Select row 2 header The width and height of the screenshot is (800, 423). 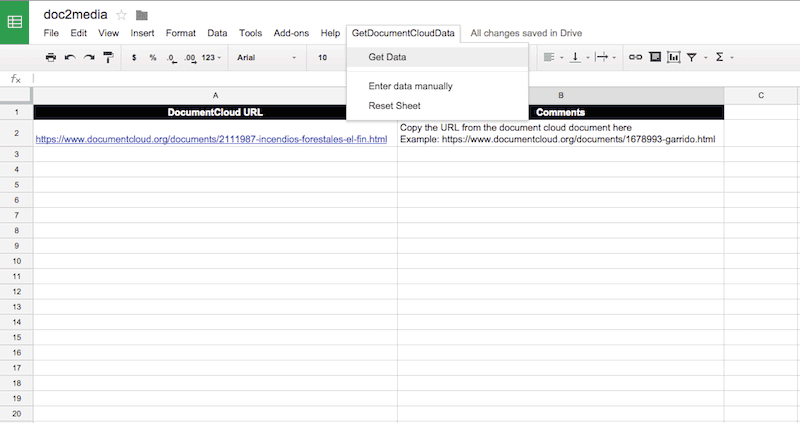16,133
